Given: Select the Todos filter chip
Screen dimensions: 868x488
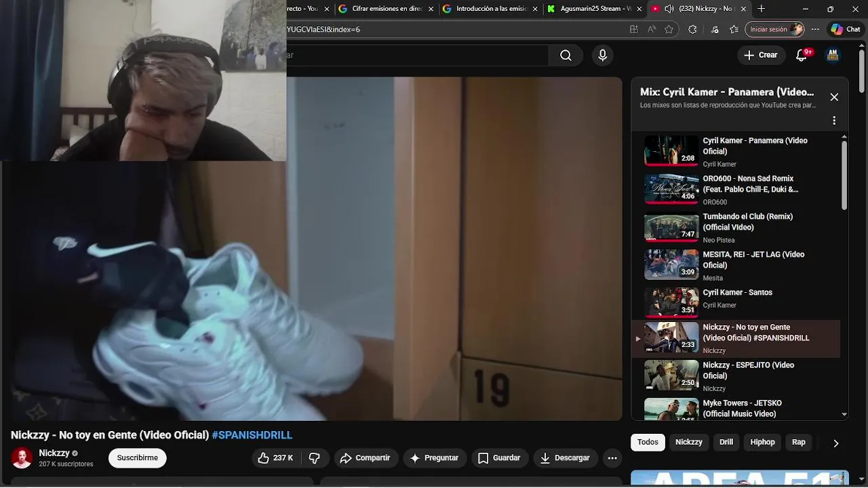Looking at the screenshot, I should point(648,442).
